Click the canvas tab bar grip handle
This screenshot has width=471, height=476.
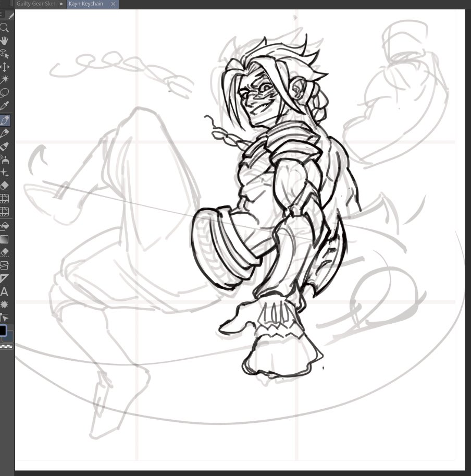pyautogui.click(x=11, y=4)
